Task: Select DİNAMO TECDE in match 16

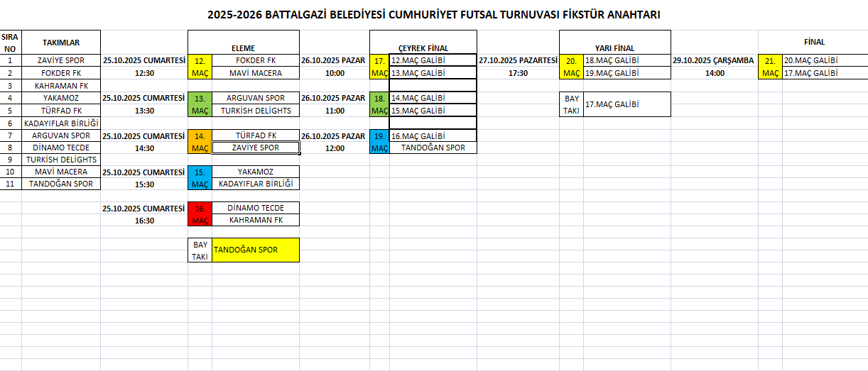Action: coord(255,208)
